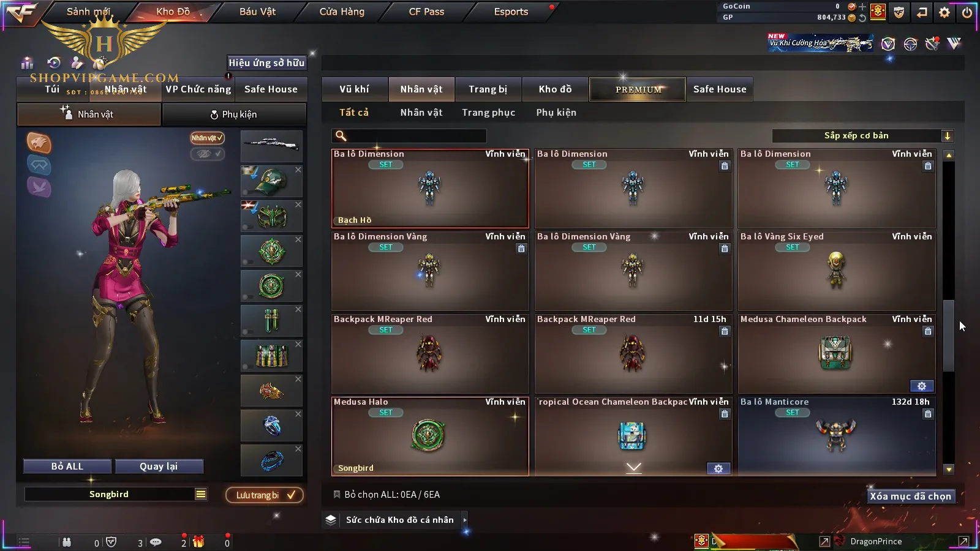Viewport: 980px width, 551px height.
Task: Select the Phụ kiện filter tab
Action: coord(556,113)
